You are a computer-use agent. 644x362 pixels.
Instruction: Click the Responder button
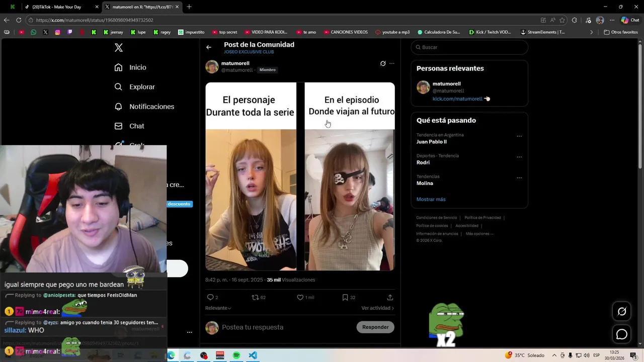click(375, 327)
